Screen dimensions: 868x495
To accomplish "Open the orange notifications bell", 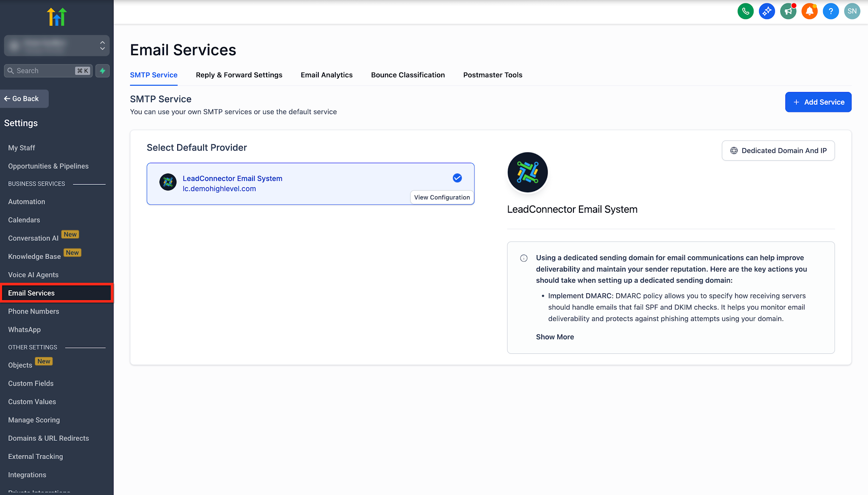I will tap(810, 11).
